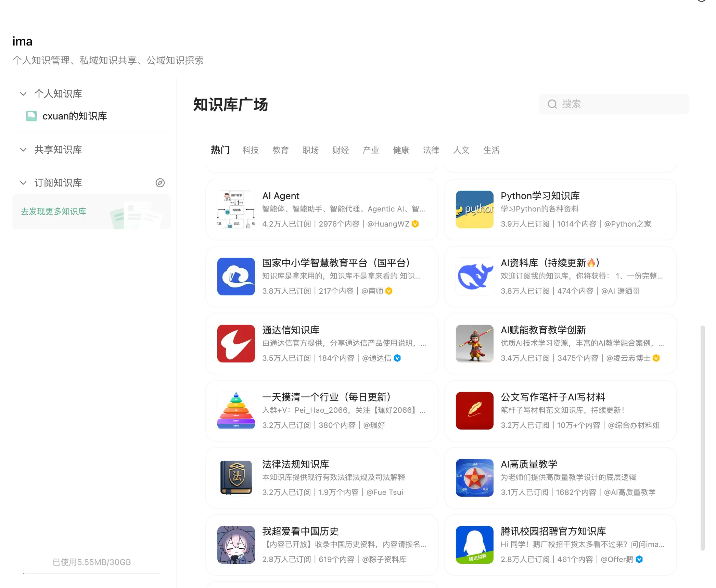Screen dimensions: 716x588
Task: Click the blue whale AI资料库 icon
Action: pos(474,277)
